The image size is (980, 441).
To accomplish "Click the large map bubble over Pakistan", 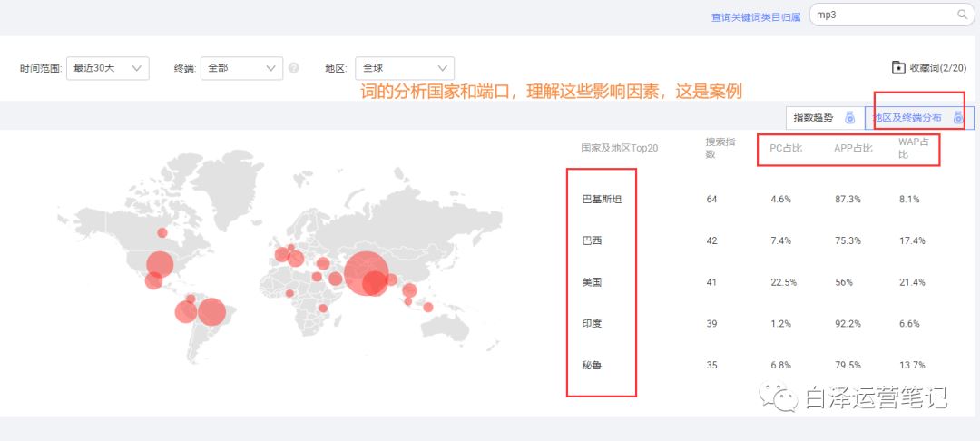I will [x=367, y=273].
